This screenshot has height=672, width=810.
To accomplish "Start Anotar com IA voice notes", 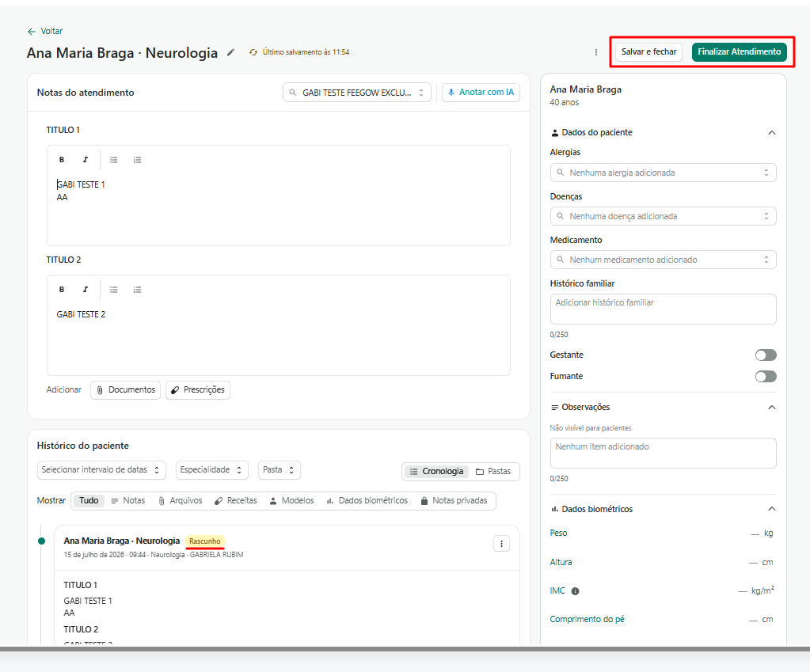I will [481, 93].
